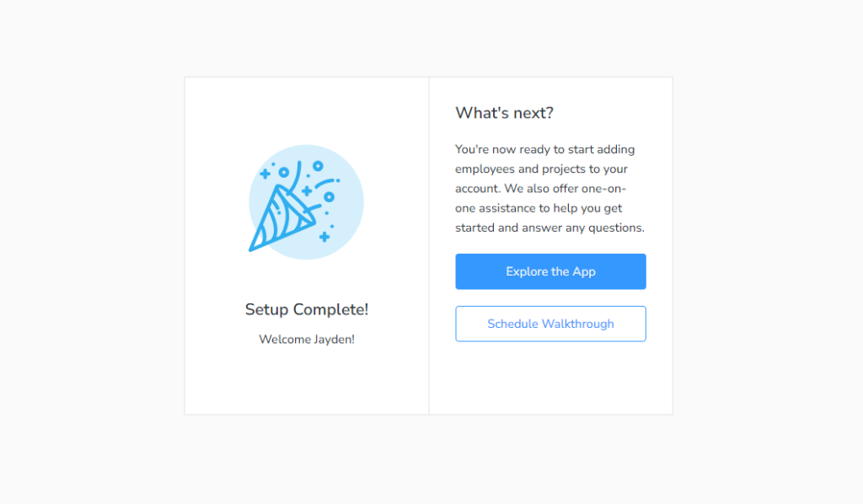Select the Welcome Jayden! greeting text
This screenshot has width=863, height=504.
306,339
